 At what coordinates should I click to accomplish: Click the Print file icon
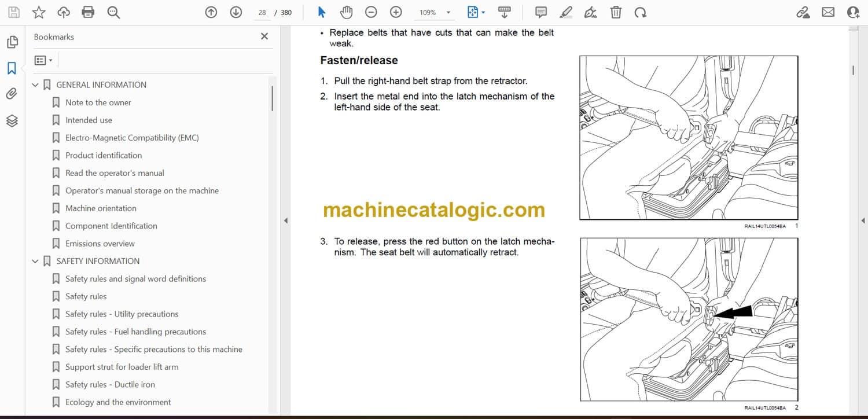tap(88, 12)
